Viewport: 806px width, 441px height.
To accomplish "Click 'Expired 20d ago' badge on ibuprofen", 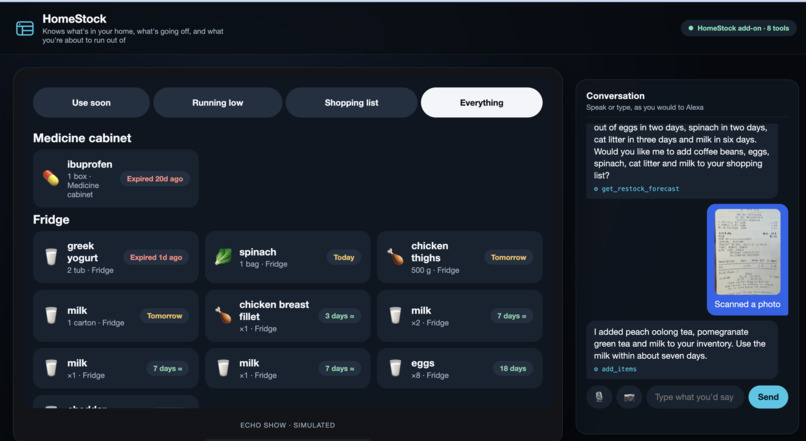I will coord(155,179).
